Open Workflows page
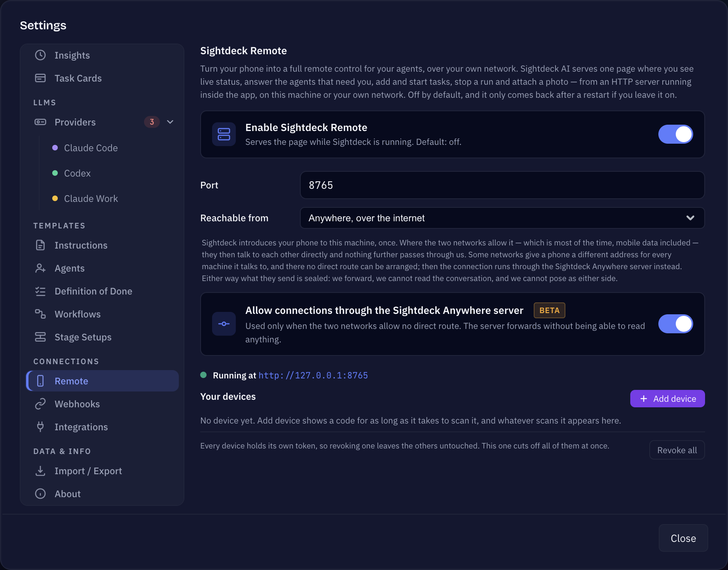 tap(102, 314)
